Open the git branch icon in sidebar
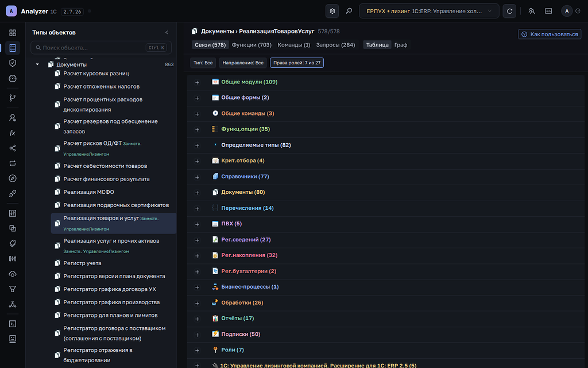The height and width of the screenshot is (368, 588). pos(13,98)
